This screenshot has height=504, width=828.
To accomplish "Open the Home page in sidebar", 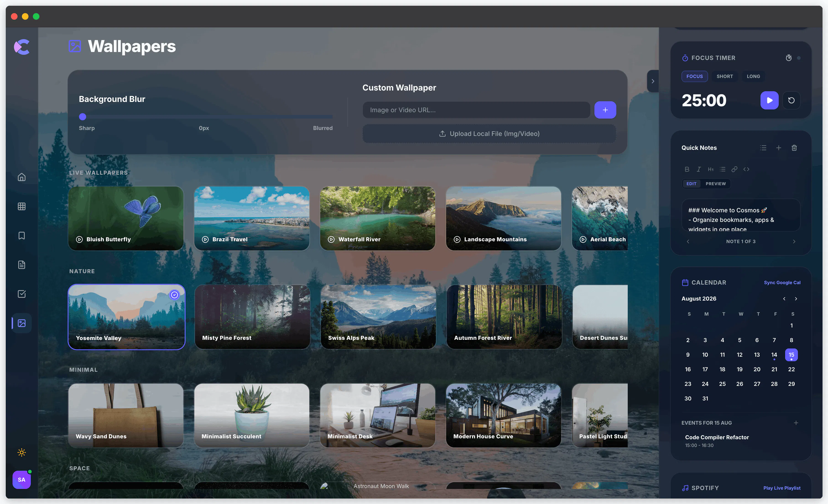I will coord(21,177).
